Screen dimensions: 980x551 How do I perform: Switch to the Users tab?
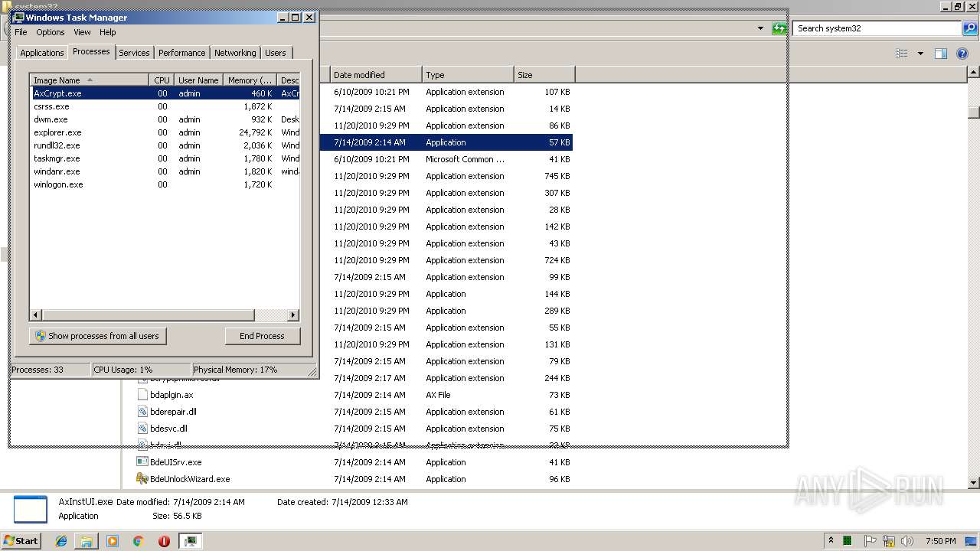tap(276, 53)
